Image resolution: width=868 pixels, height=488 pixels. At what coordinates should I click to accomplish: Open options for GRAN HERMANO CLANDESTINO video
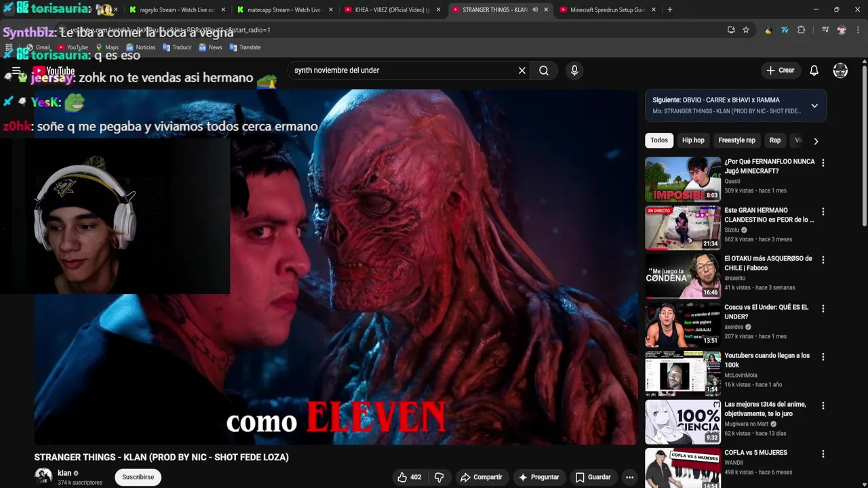(x=823, y=211)
